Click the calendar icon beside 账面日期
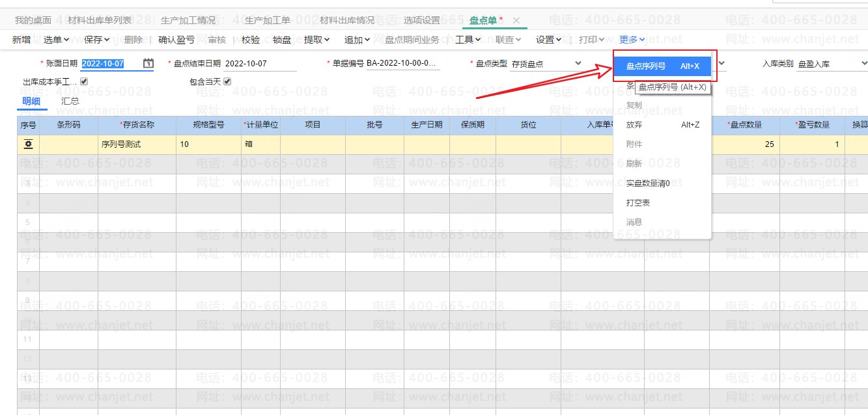868x415 pixels. pos(148,63)
